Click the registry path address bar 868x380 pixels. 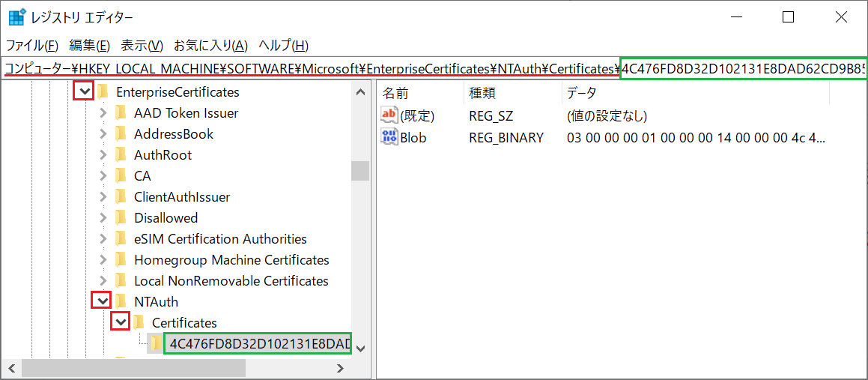click(434, 69)
